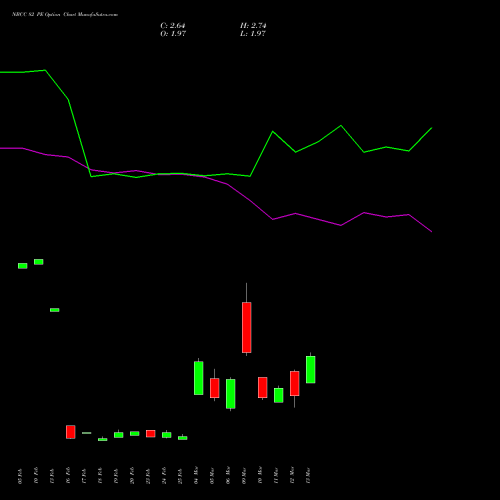Click the 12 Mar date label
This screenshot has height=500, width=500.
292,475
